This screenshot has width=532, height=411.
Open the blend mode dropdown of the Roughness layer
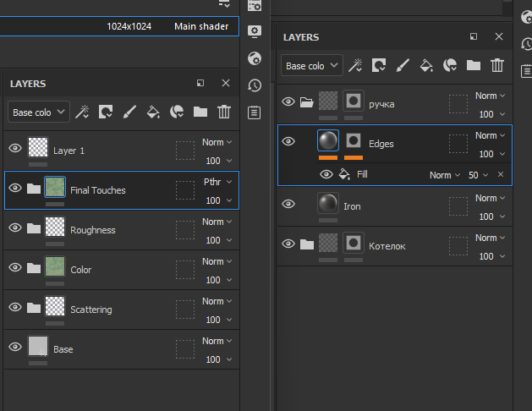pyautogui.click(x=217, y=222)
